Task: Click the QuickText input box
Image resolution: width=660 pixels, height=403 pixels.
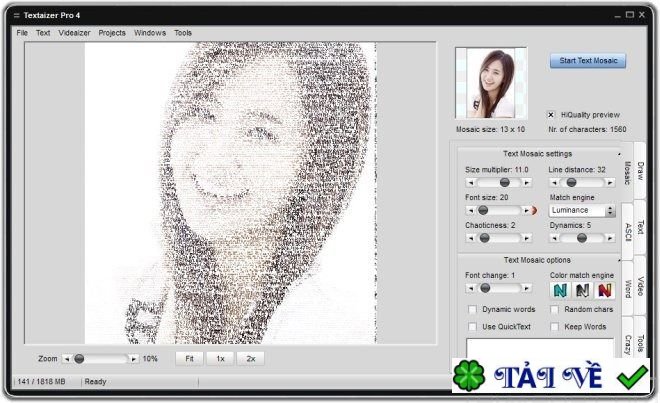Action: 540,348
